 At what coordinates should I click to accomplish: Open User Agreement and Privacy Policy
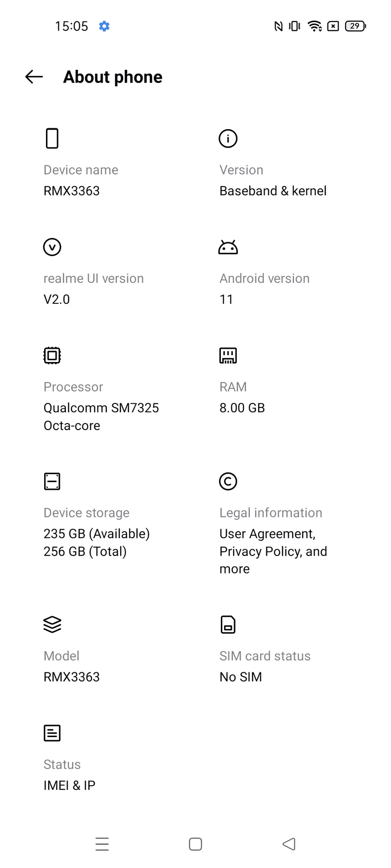point(273,551)
